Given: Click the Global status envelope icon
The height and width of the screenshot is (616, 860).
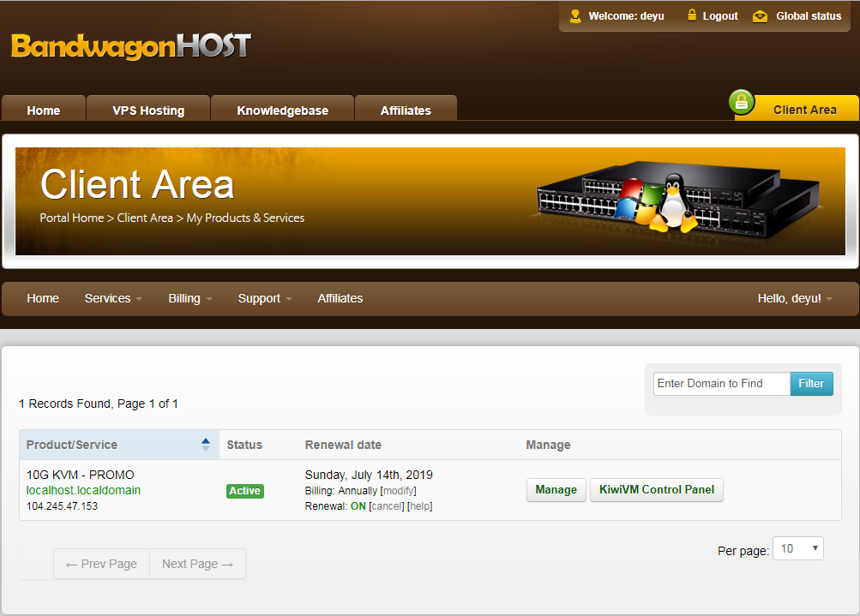Looking at the screenshot, I should (761, 16).
